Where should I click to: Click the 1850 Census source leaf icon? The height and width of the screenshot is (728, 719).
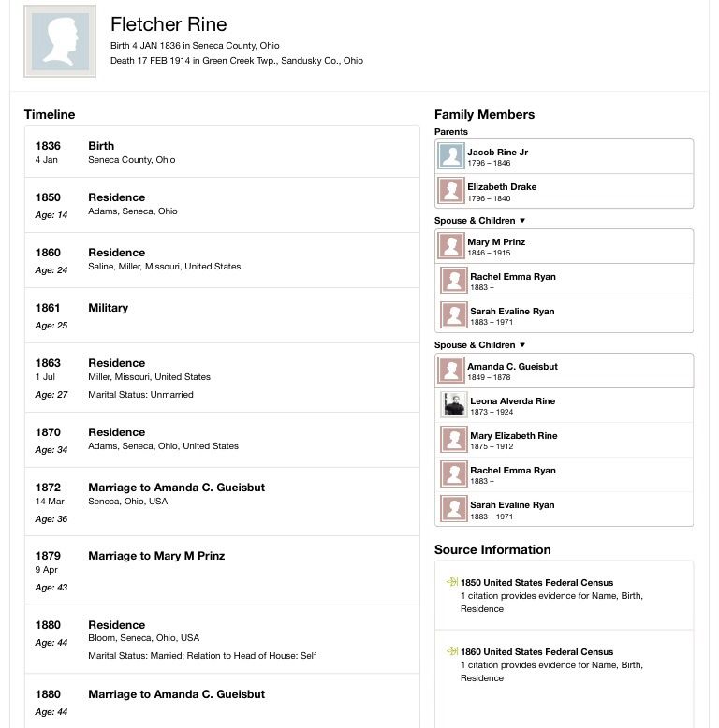452,582
